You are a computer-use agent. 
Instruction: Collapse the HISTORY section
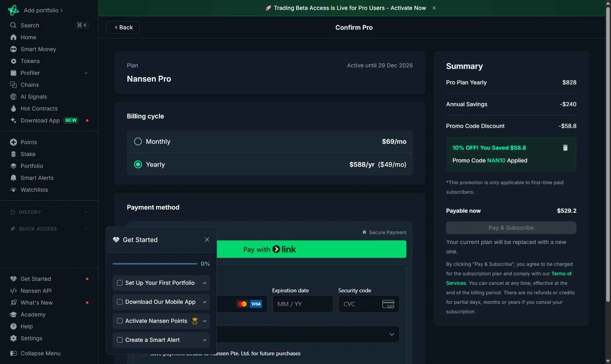coord(86,212)
